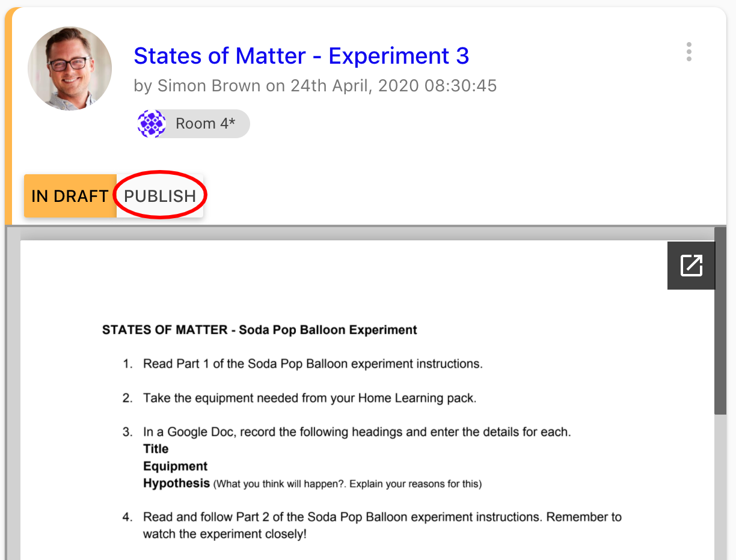Open the States of Matter - Experiment 3 title
The width and height of the screenshot is (736, 560).
point(301,56)
